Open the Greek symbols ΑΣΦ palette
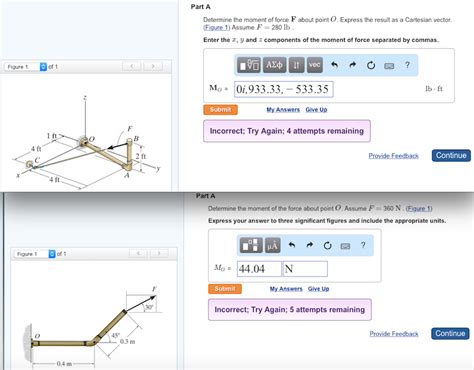The image size is (474, 370). pos(274,65)
